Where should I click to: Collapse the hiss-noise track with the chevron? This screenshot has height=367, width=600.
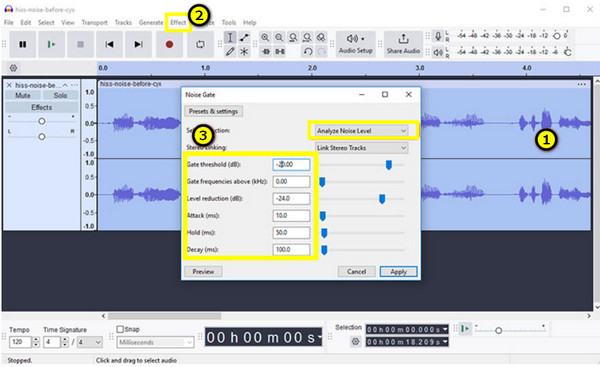pos(65,85)
